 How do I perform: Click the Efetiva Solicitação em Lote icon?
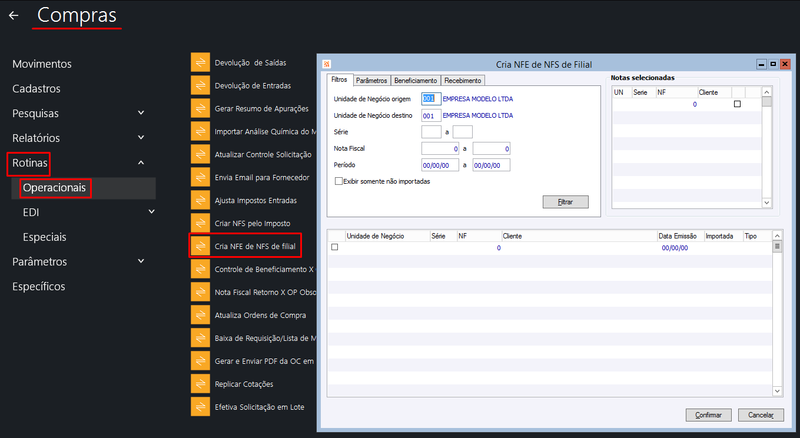(x=201, y=407)
